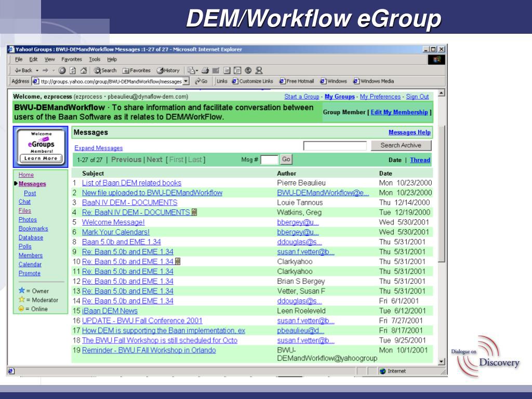The height and width of the screenshot is (399, 532).
Task: Click the Internet zone in status bar
Action: pos(393,371)
